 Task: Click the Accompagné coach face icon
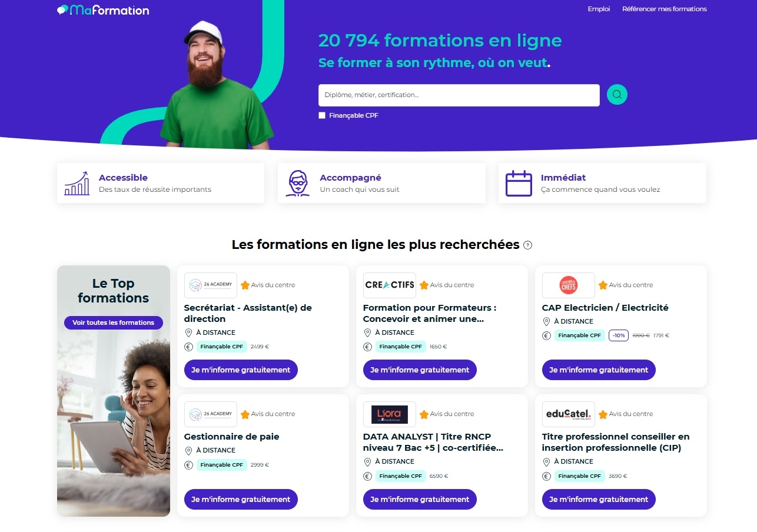click(297, 184)
